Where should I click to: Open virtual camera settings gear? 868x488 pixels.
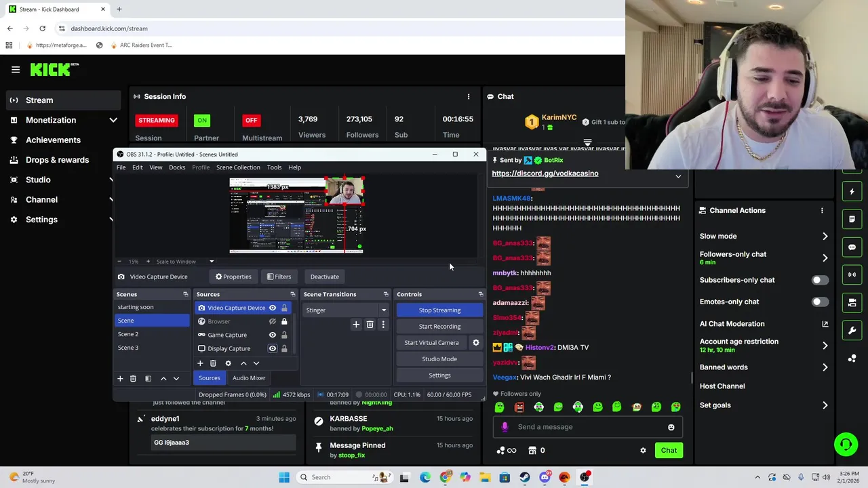coord(475,342)
